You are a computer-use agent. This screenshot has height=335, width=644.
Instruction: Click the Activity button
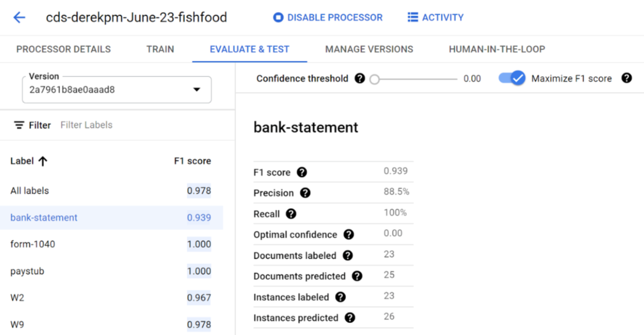[x=436, y=17]
